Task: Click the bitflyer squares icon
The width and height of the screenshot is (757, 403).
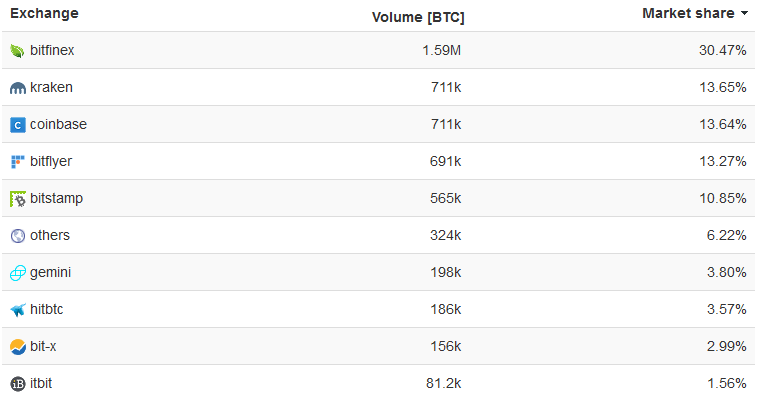Action: pyautogui.click(x=18, y=162)
